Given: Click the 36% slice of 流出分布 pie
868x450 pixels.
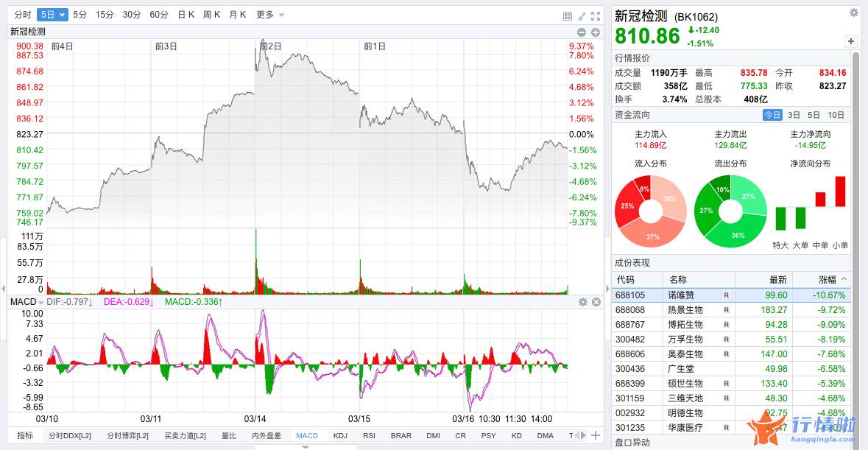Looking at the screenshot, I should click(739, 234).
